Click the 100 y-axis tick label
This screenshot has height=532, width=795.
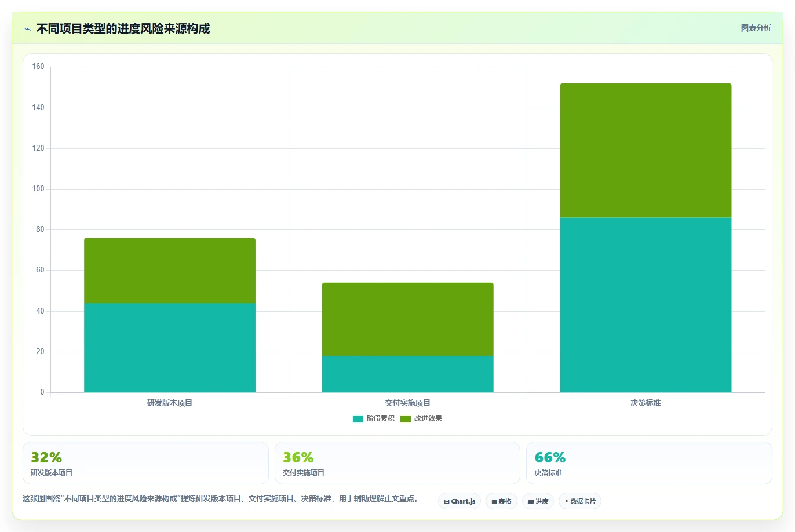[x=38, y=189]
